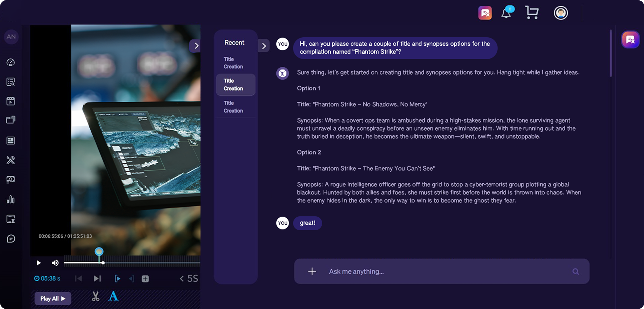The height and width of the screenshot is (309, 644).
Task: Set the mark-out bracket point
Action: [131, 278]
